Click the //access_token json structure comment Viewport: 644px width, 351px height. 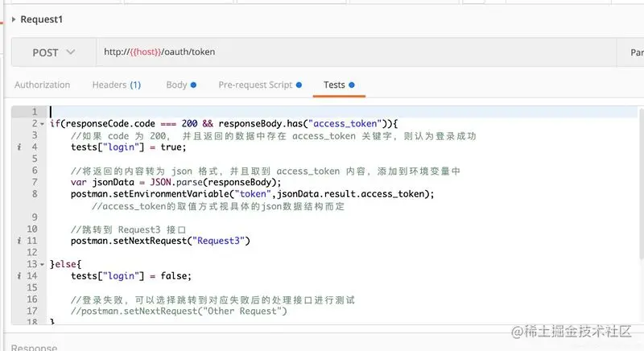coord(218,206)
